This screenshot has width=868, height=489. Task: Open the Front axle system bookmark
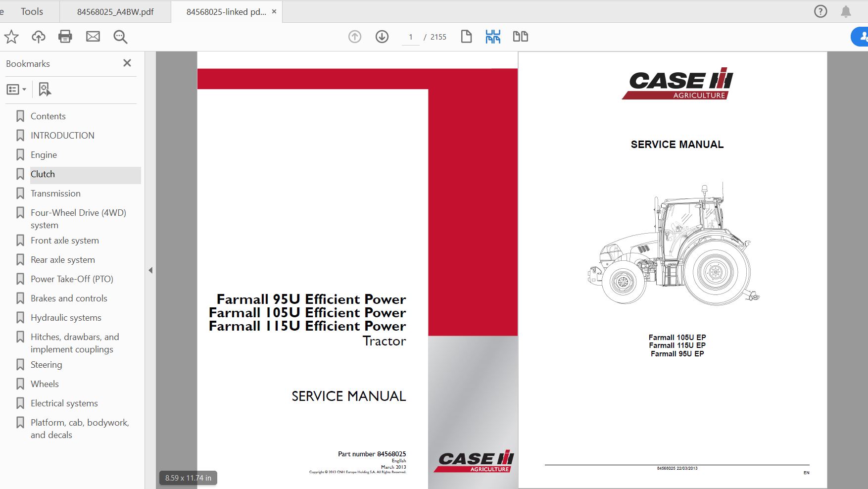click(65, 241)
